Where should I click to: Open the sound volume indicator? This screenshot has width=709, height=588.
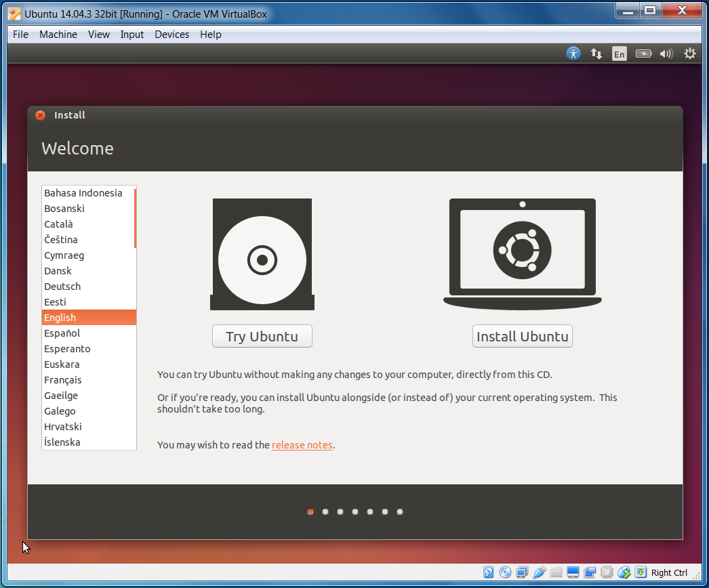pyautogui.click(x=666, y=53)
